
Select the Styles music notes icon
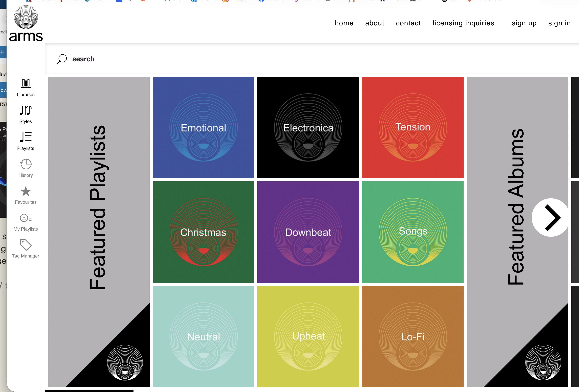(x=26, y=110)
